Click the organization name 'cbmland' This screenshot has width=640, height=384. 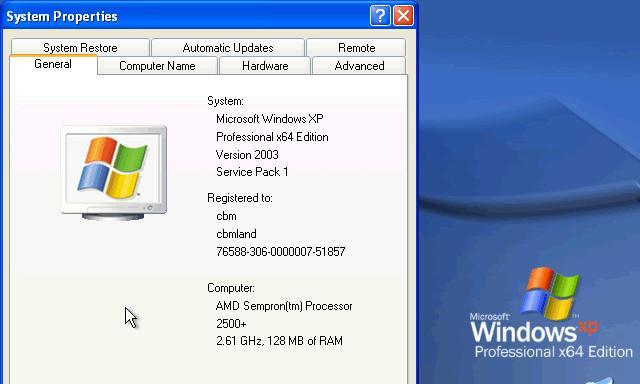tap(236, 234)
